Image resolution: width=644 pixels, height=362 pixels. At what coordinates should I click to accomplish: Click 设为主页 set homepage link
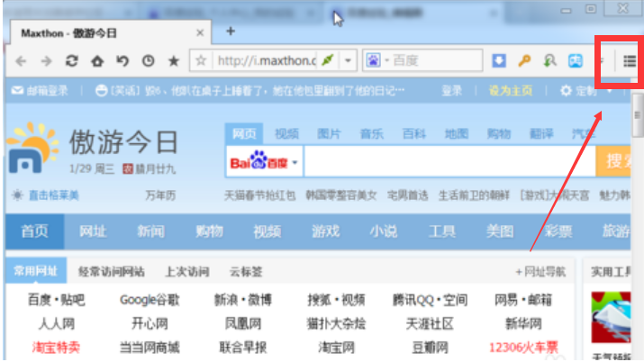click(x=511, y=91)
